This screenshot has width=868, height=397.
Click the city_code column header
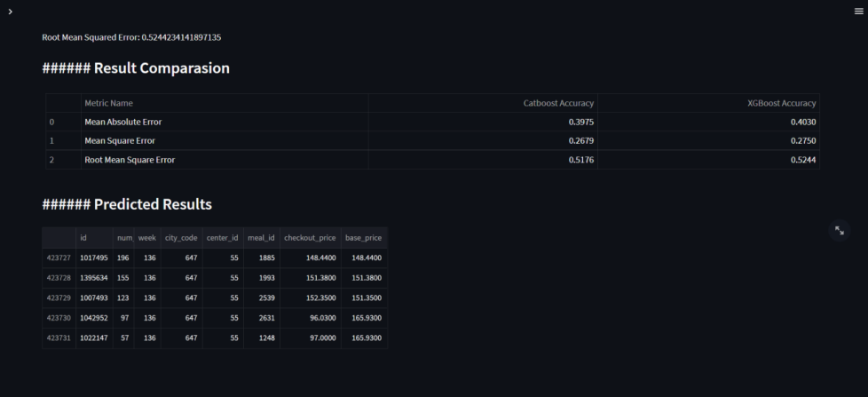click(x=181, y=238)
